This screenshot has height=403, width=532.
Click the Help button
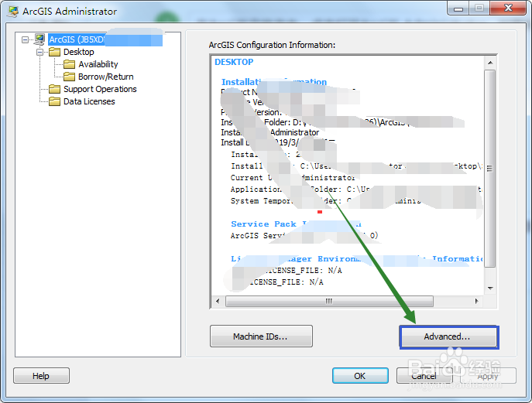coord(41,376)
